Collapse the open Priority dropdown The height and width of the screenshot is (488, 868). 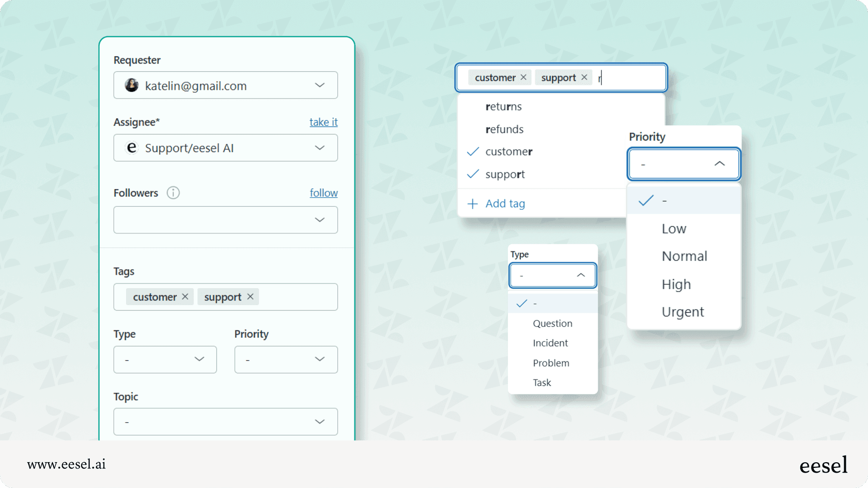(x=720, y=164)
